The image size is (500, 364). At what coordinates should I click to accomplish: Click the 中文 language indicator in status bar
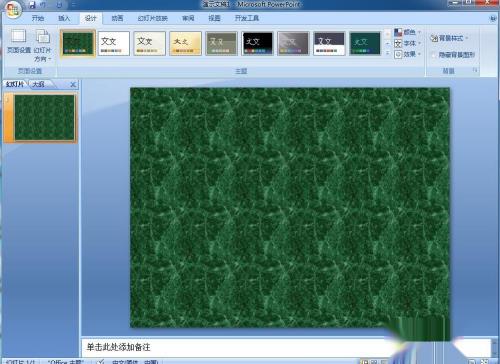pyautogui.click(x=135, y=362)
